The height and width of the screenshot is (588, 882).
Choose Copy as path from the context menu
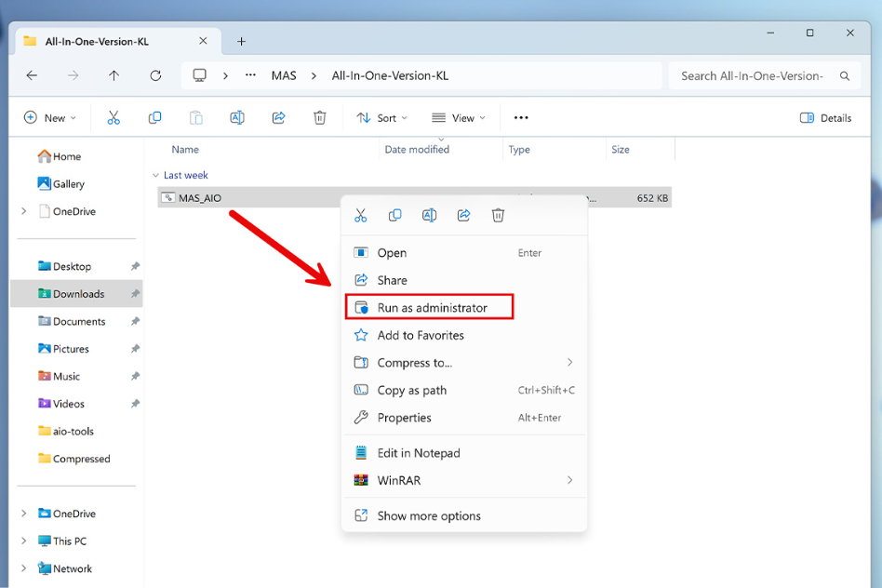[411, 391]
